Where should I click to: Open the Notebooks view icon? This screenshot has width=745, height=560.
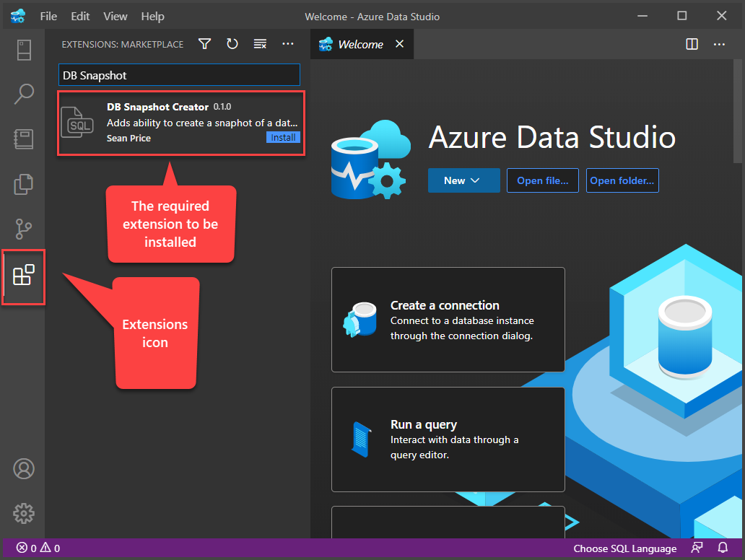(23, 139)
